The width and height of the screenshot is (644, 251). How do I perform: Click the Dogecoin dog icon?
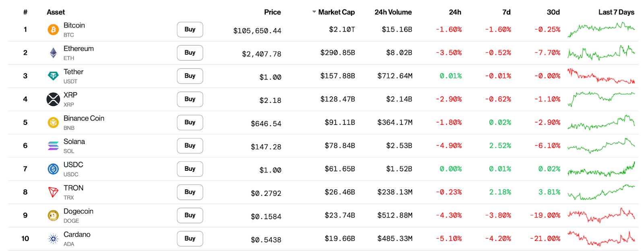pos(53,216)
